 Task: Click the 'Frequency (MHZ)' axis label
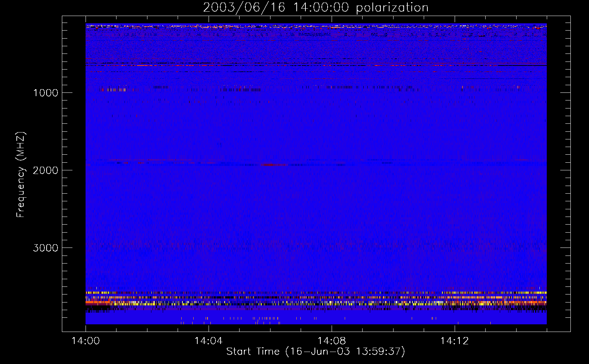pyautogui.click(x=20, y=175)
